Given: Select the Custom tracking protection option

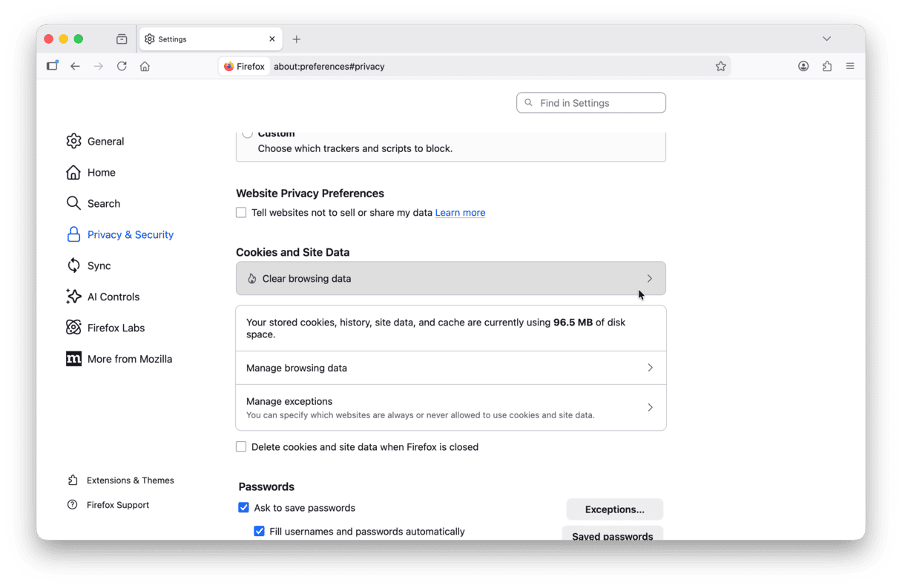Looking at the screenshot, I should (247, 133).
